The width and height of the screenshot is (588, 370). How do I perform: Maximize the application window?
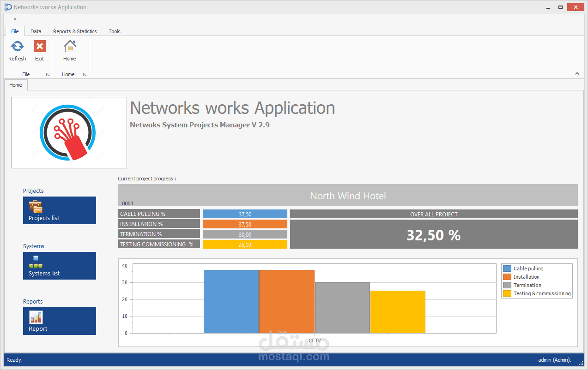pos(560,7)
